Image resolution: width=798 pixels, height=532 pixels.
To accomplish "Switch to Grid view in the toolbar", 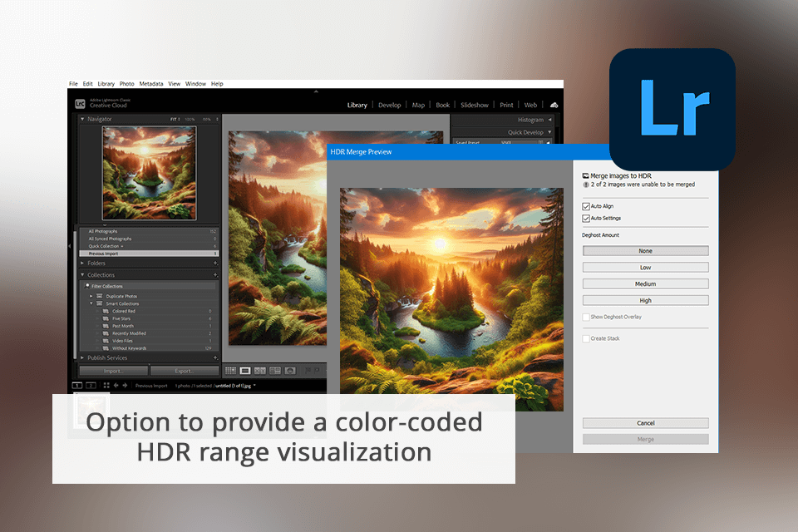I will [x=230, y=371].
